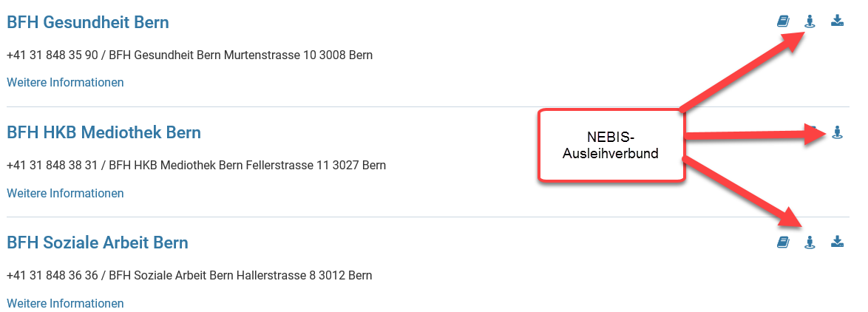Click book icon for BFH Soziale Arbeit
Screen dimensions: 868x312
pos(783,242)
